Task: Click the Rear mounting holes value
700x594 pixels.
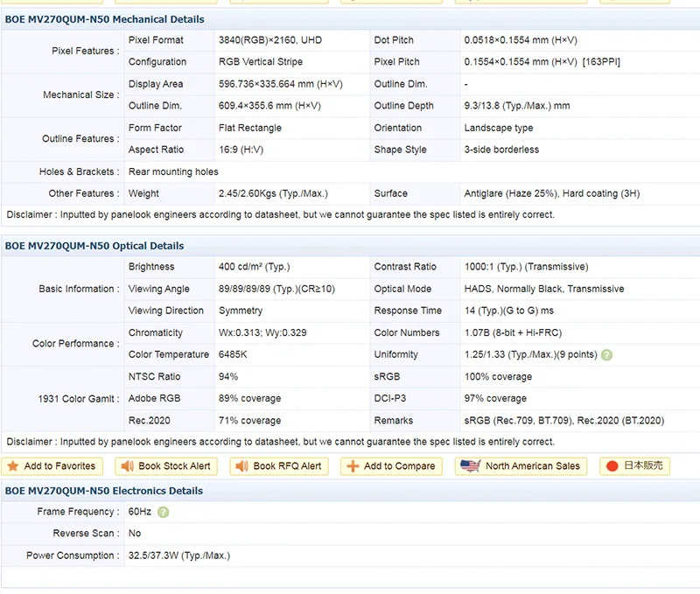Action: pyautogui.click(x=173, y=171)
